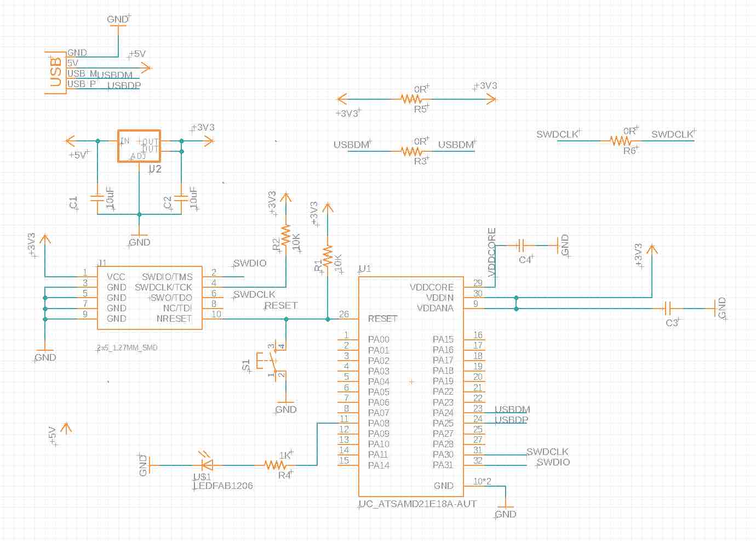Click the C4 capacitor symbol

point(522,245)
